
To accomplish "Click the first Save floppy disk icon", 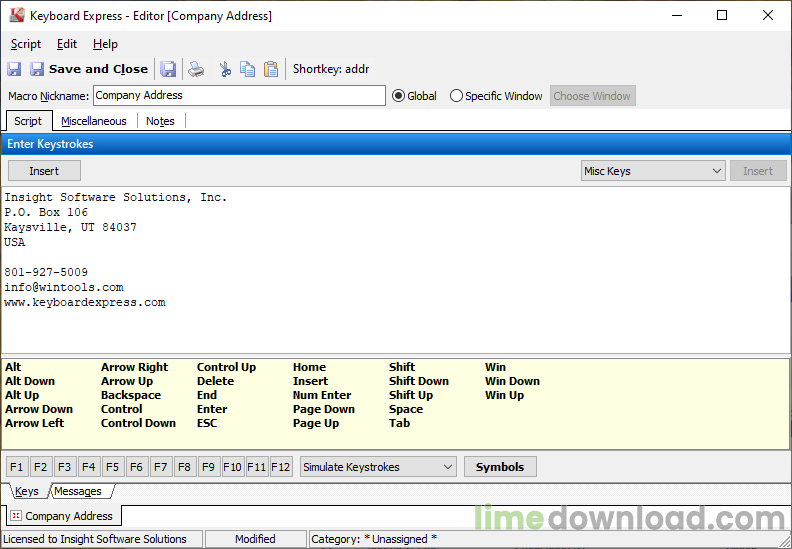I will 14,69.
